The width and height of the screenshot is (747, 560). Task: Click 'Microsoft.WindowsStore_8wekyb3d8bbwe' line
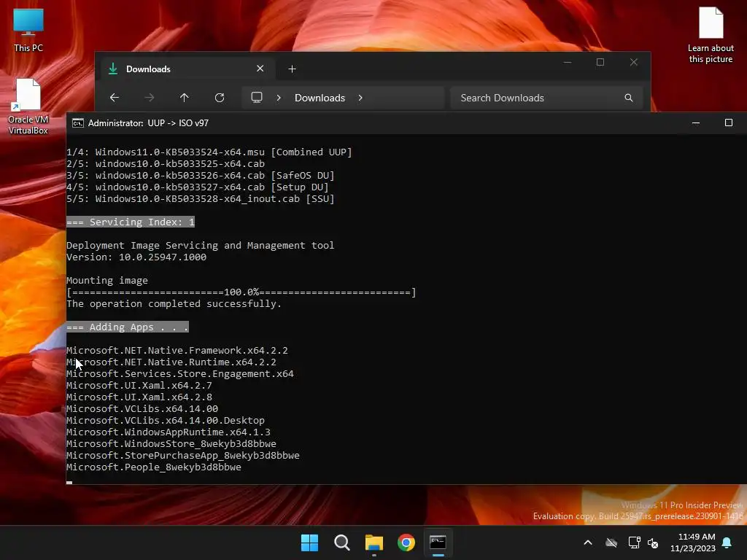click(171, 444)
